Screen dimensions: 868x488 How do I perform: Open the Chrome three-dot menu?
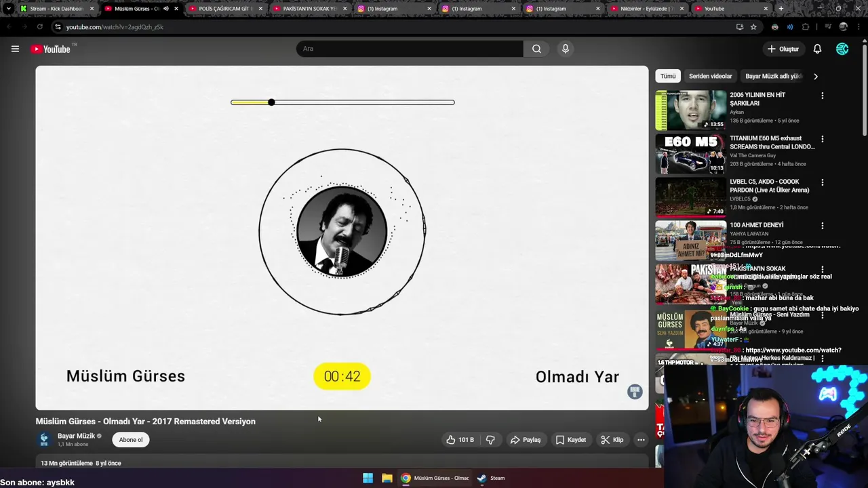point(859,27)
